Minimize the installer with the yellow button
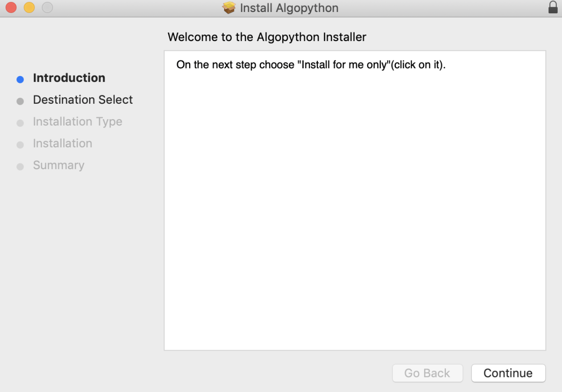562x392 pixels. click(29, 8)
